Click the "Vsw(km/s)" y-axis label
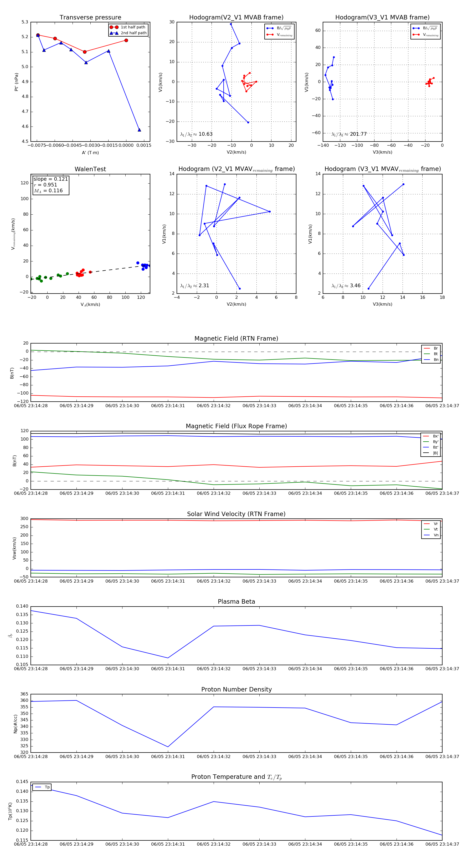 click(14, 549)
